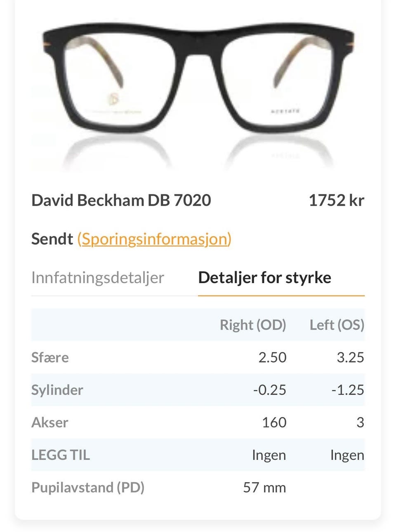
Task: Click the Sendt order status text
Action: click(x=52, y=239)
